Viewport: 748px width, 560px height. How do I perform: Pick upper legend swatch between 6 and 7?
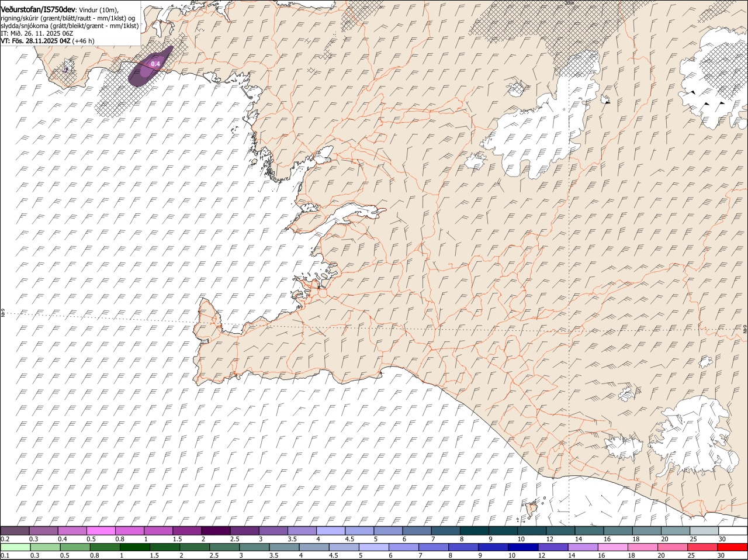click(417, 531)
